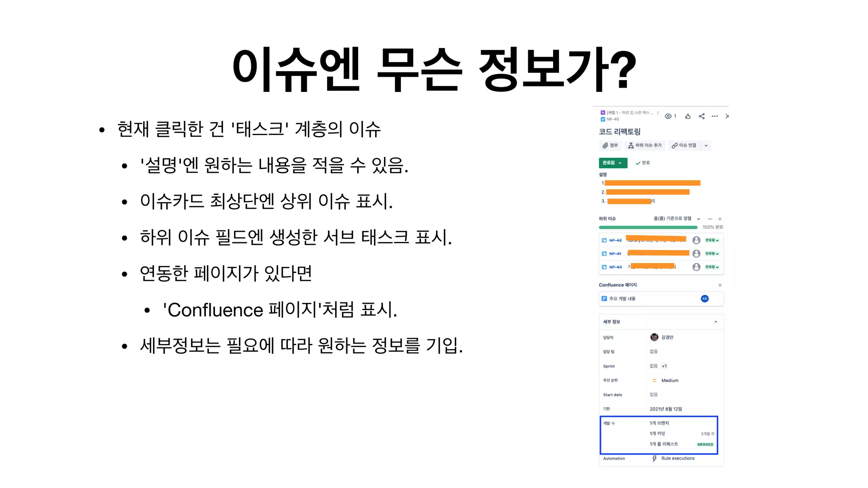Click the plus icon beside Confluence 페이지
The width and height of the screenshot is (868, 488).
click(720, 285)
